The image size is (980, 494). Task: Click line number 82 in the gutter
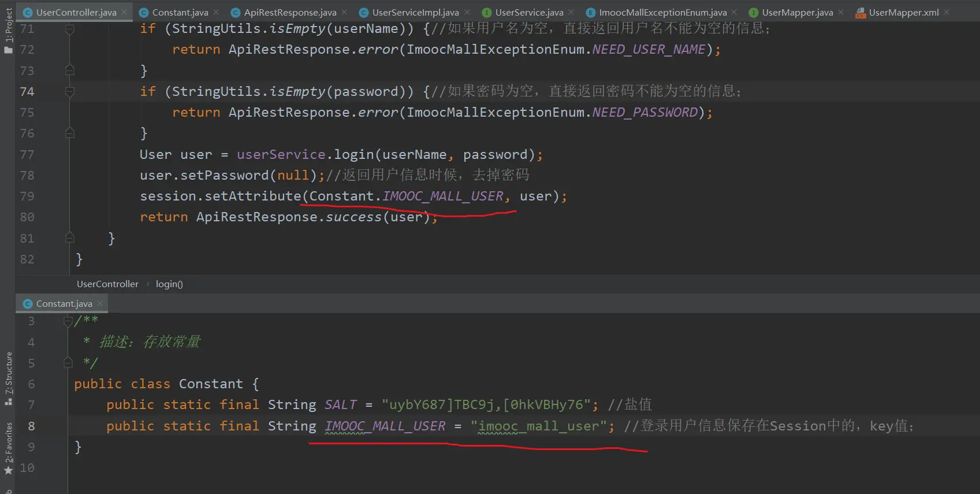click(x=27, y=259)
